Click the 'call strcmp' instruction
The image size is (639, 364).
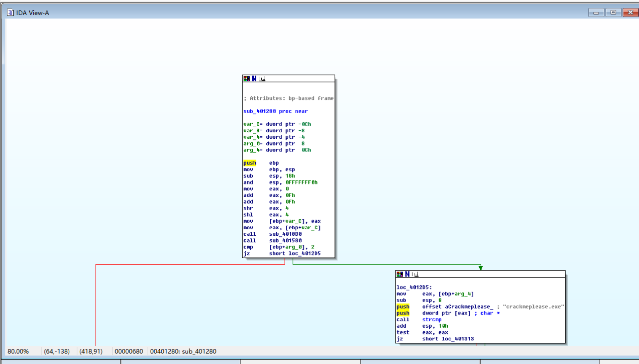(x=419, y=320)
